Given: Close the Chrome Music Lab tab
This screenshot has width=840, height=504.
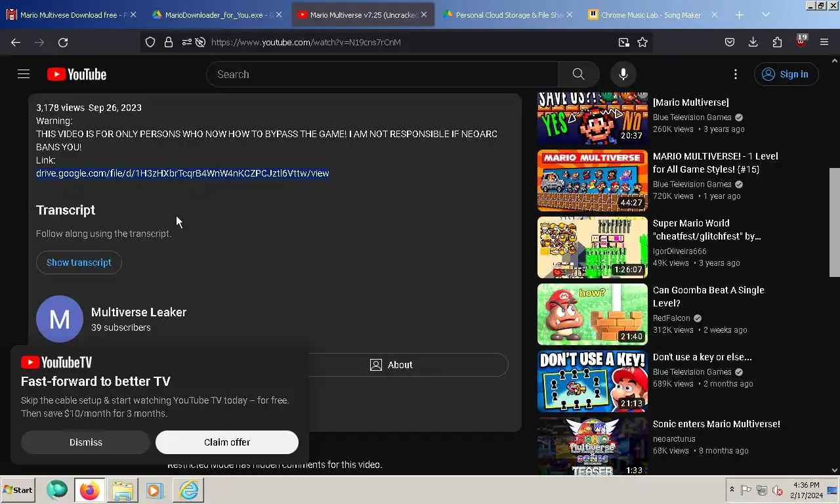Looking at the screenshot, I should pyautogui.click(x=714, y=14).
